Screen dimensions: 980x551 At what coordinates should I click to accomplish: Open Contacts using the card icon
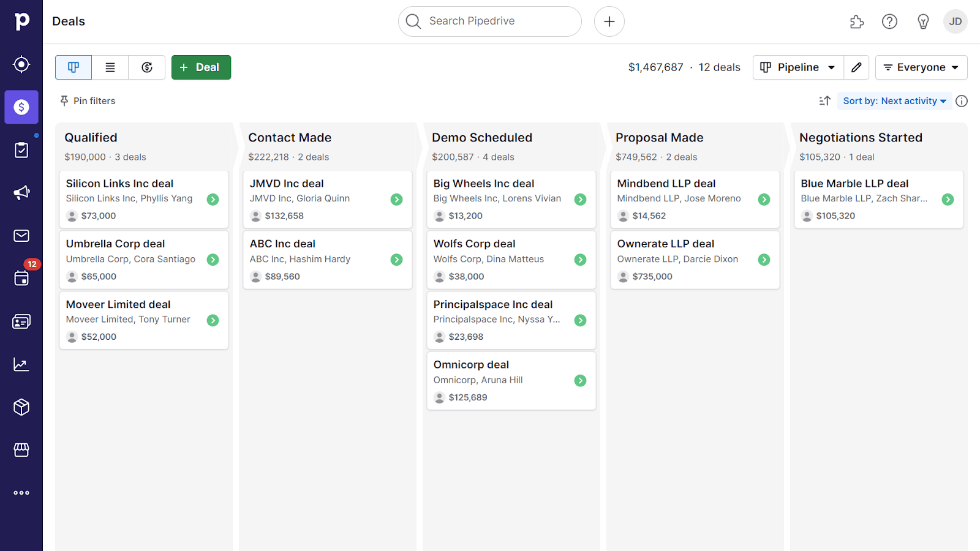[21, 321]
